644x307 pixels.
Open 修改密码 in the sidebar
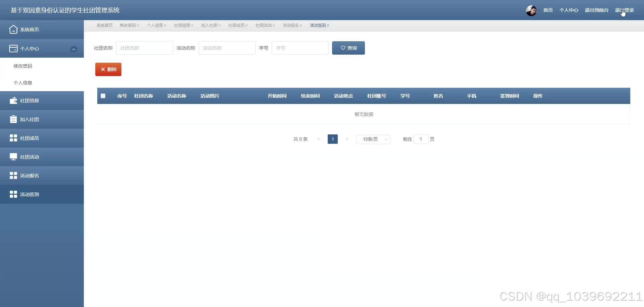pos(42,66)
